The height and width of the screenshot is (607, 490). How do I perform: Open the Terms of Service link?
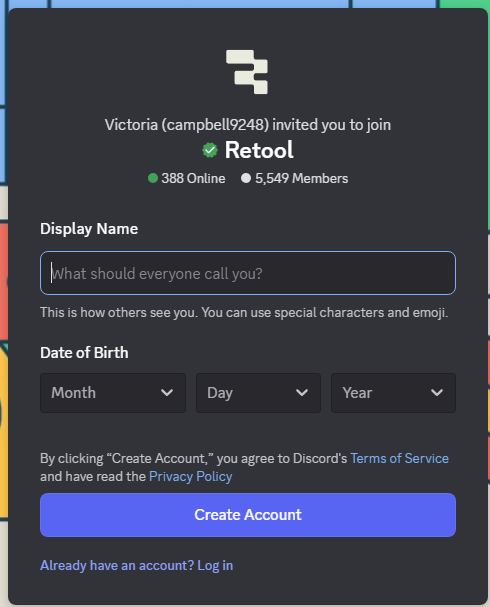pos(399,458)
